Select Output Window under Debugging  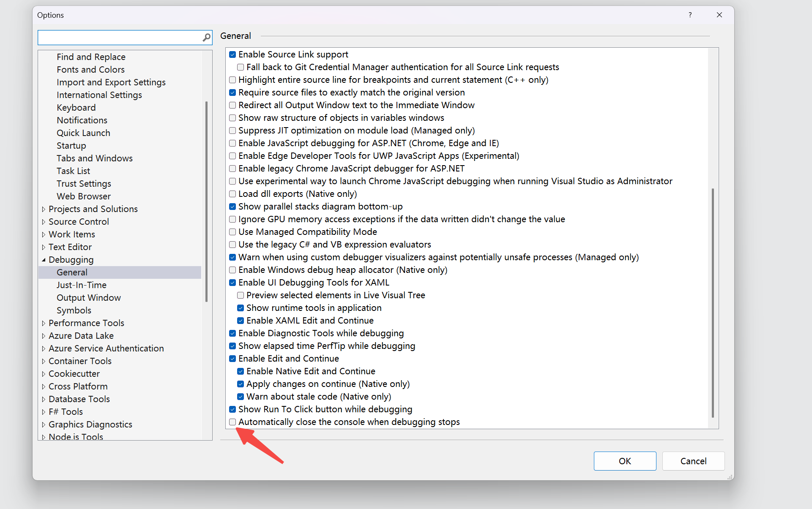(x=88, y=298)
